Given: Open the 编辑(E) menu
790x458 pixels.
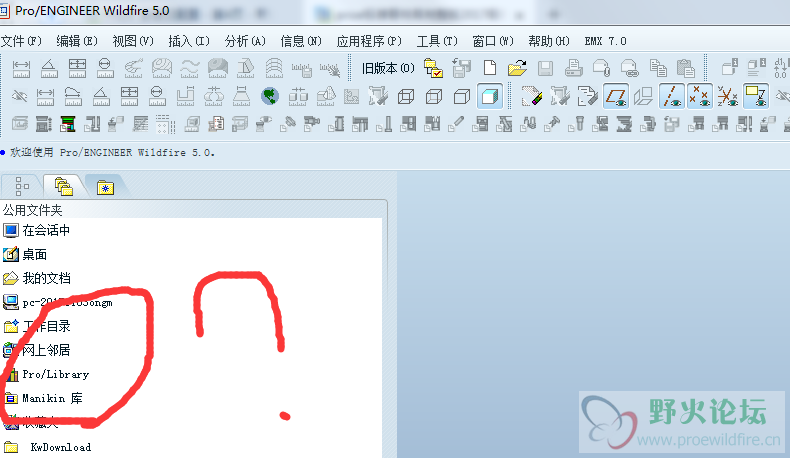Looking at the screenshot, I should [x=77, y=41].
